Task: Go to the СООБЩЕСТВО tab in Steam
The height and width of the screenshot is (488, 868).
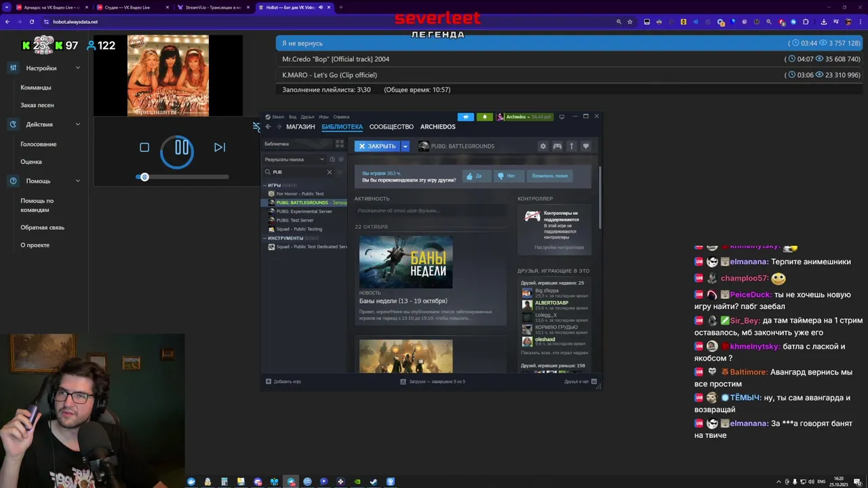Action: coord(391,127)
